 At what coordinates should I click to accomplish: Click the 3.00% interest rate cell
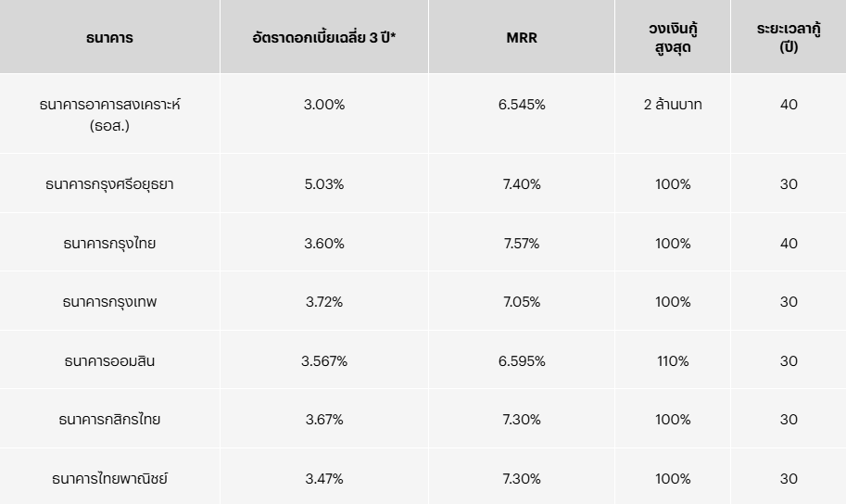(324, 105)
